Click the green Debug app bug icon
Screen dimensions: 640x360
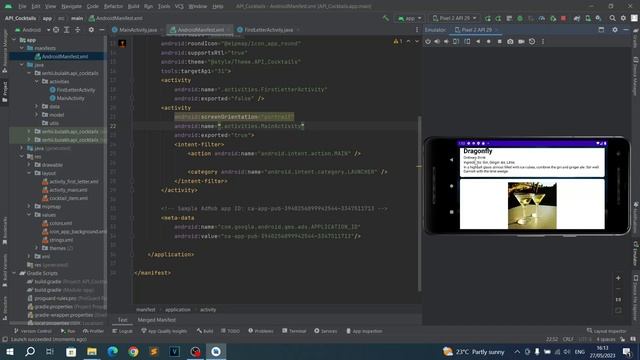pyautogui.click(x=520, y=18)
